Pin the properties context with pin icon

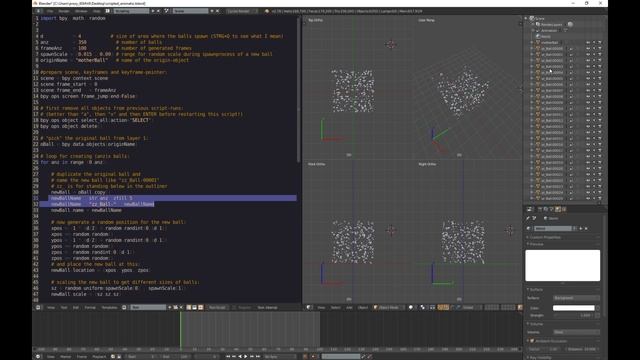point(528,218)
